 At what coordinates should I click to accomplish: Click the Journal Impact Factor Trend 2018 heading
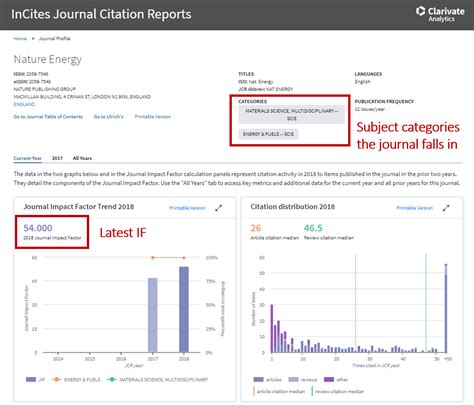point(79,207)
